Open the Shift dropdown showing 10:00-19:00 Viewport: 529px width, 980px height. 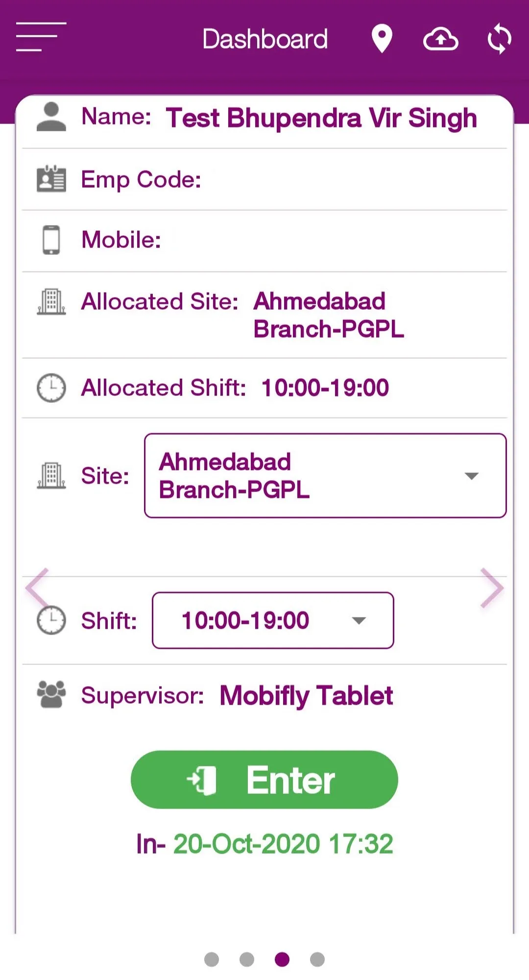tap(273, 620)
